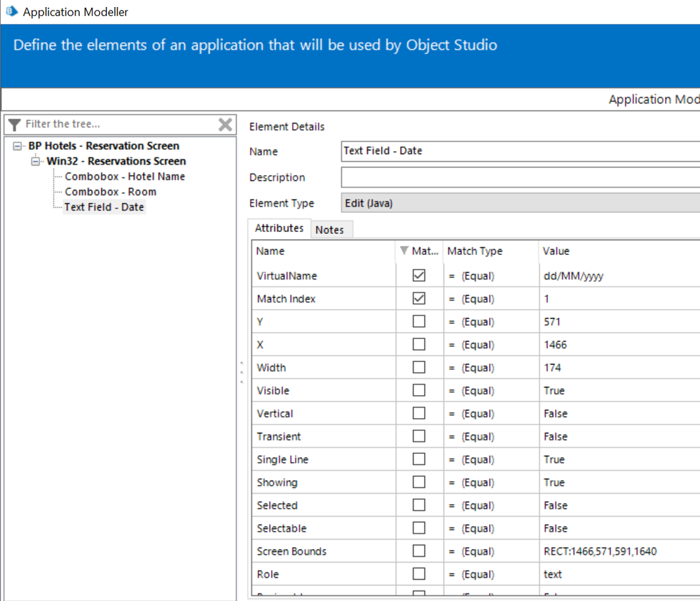Enable the Visible attribute match checkbox

[x=419, y=391]
